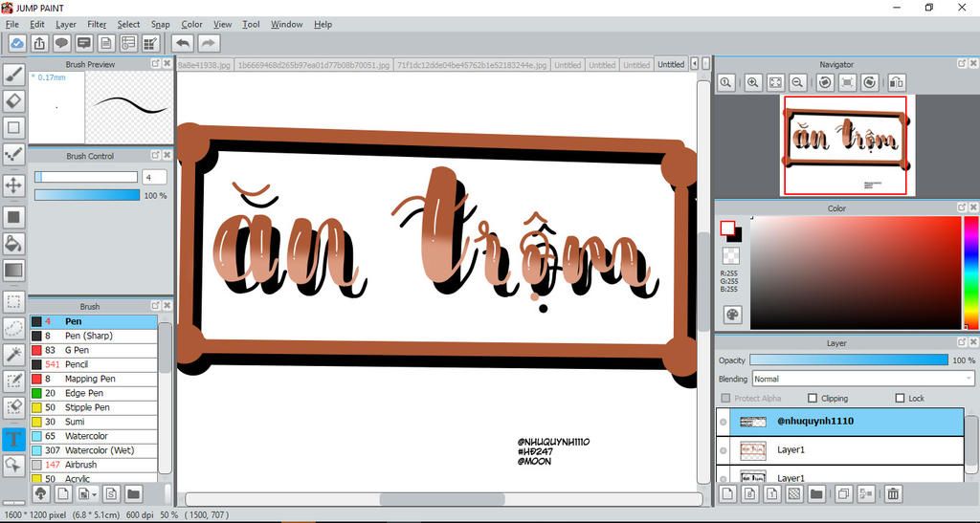The image size is (980, 523).
Task: Toggle visibility of first Layer1
Action: (724, 450)
